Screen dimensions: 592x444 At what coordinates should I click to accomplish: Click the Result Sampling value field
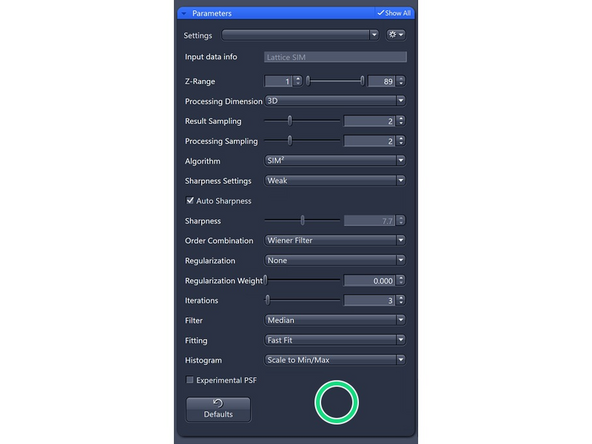370,121
